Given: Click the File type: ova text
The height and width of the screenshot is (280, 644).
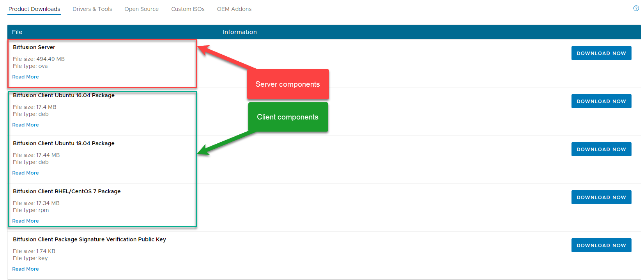Looking at the screenshot, I should [30, 66].
